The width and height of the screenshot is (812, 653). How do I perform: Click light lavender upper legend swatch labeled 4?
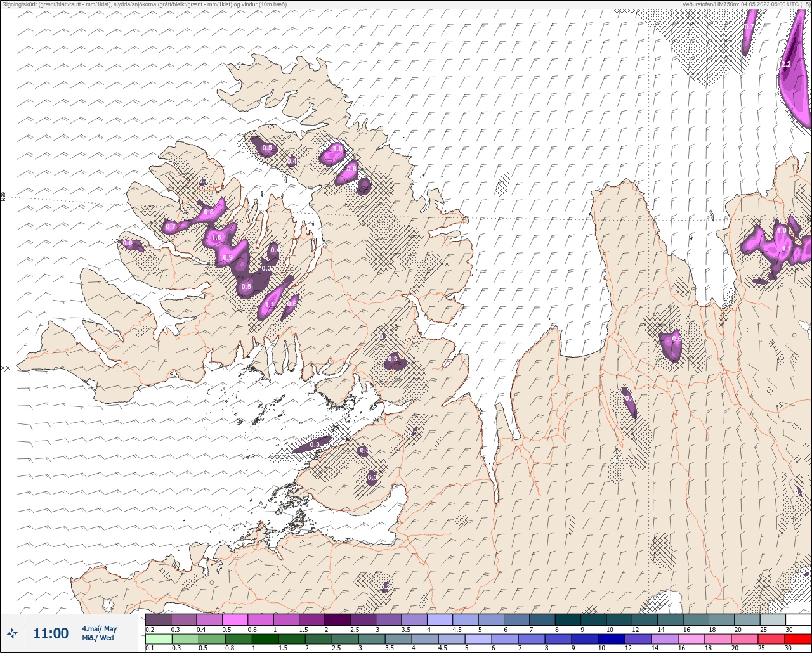[x=440, y=619]
